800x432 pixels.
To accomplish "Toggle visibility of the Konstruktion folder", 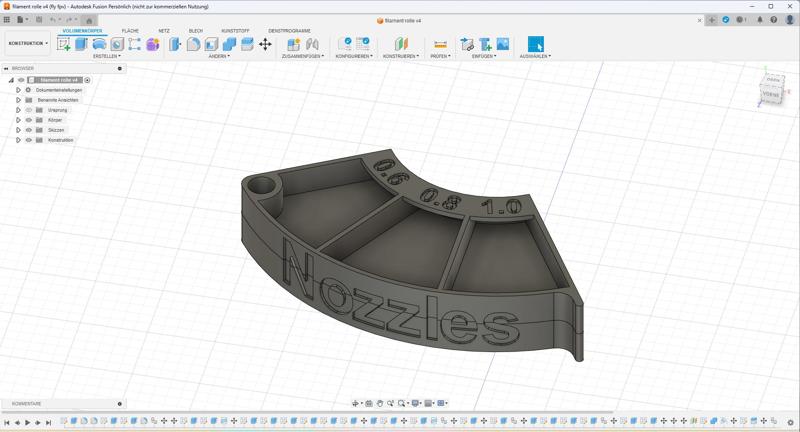I will pos(29,140).
